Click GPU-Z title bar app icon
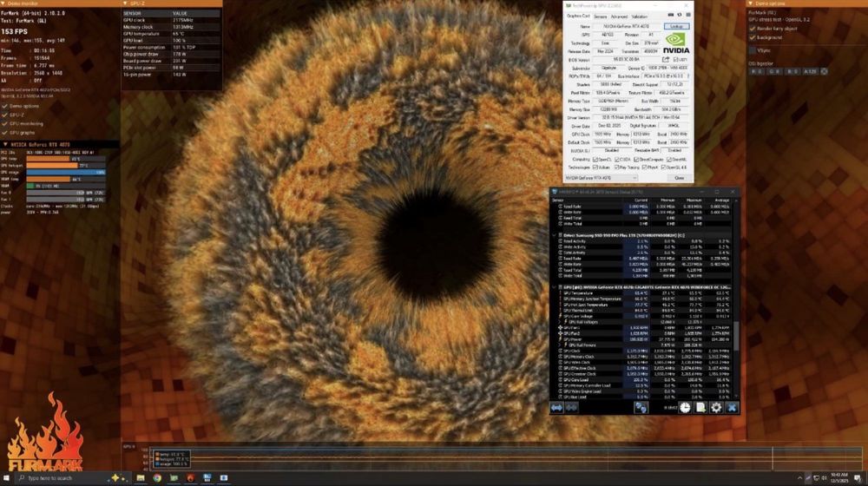The width and height of the screenshot is (868, 486). (569, 5)
